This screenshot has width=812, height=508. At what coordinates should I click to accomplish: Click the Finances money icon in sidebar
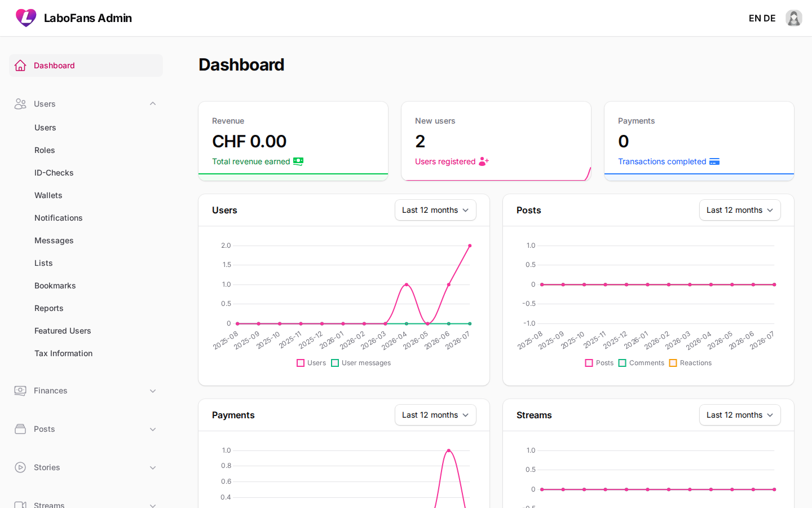pyautogui.click(x=20, y=391)
